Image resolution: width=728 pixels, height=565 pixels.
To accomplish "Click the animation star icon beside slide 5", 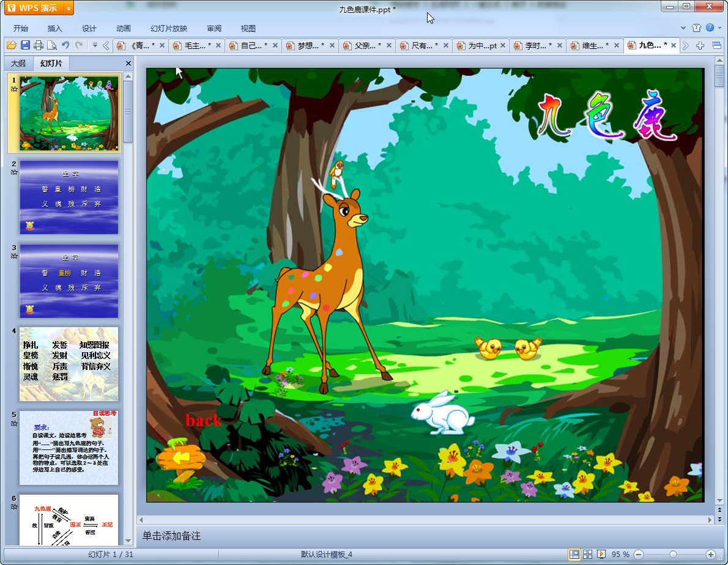I will 14,424.
